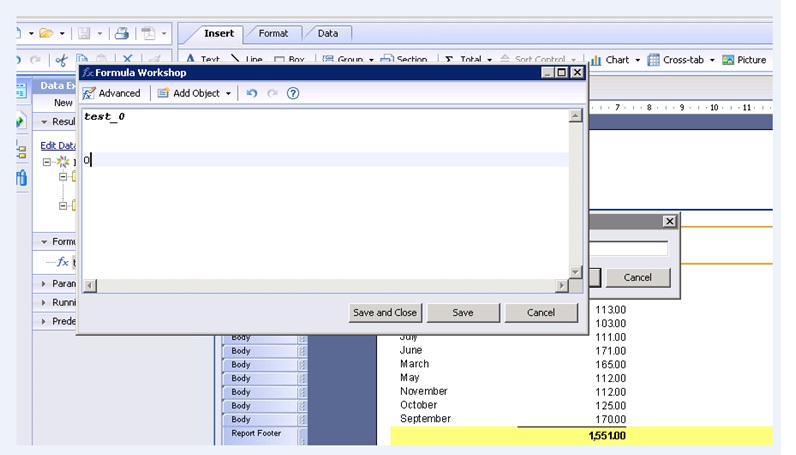
Task: Click the Cross-tab icon
Action: (x=654, y=60)
